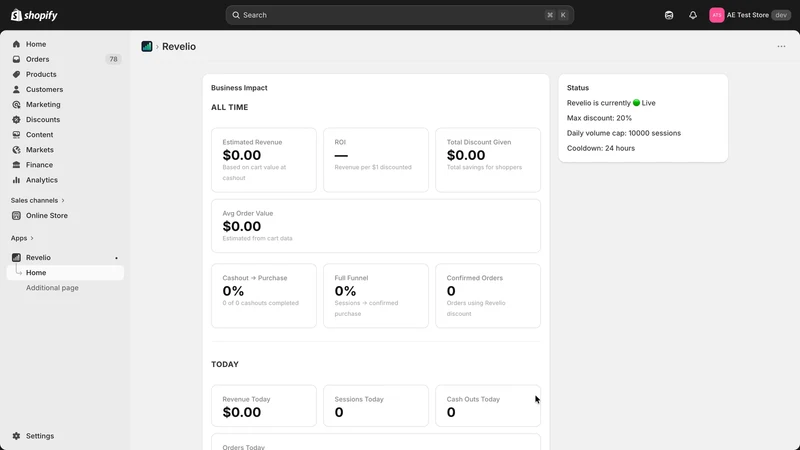Click the Content icon
The width and height of the screenshot is (800, 450).
[16, 135]
